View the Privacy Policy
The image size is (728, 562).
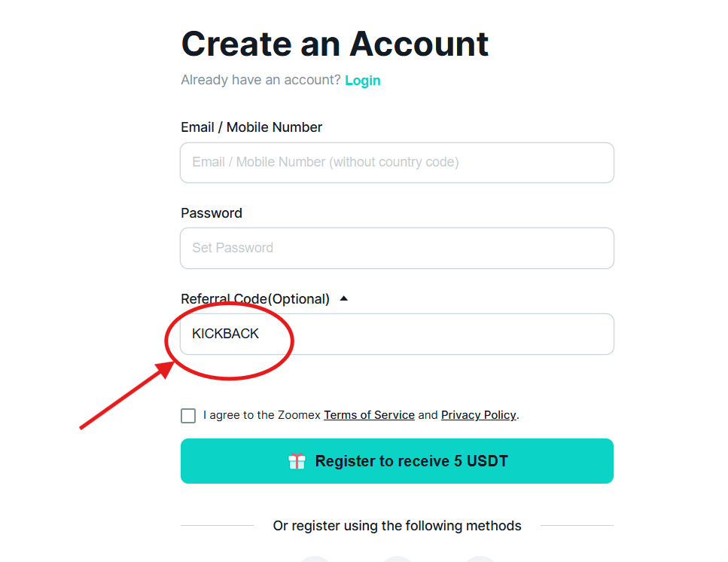click(x=478, y=415)
